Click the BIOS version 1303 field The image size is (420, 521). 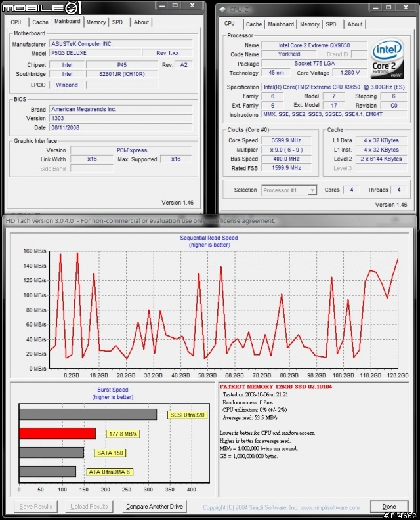121,118
